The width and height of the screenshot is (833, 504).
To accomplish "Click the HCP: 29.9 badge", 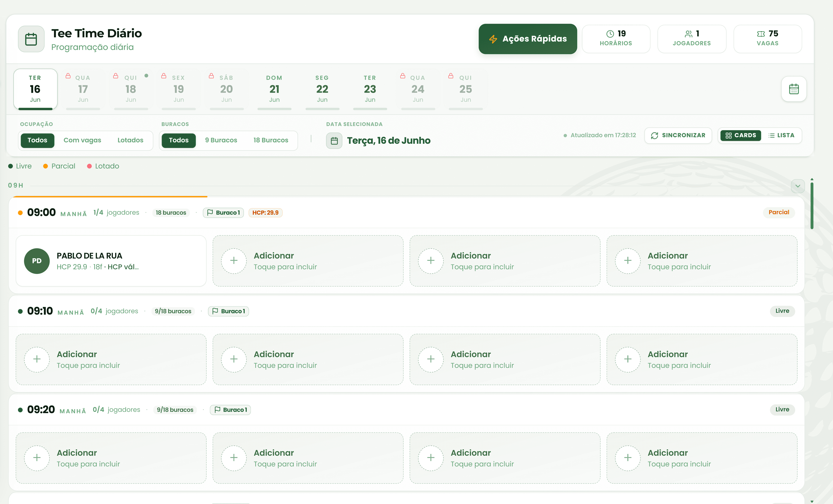I will pyautogui.click(x=265, y=213).
